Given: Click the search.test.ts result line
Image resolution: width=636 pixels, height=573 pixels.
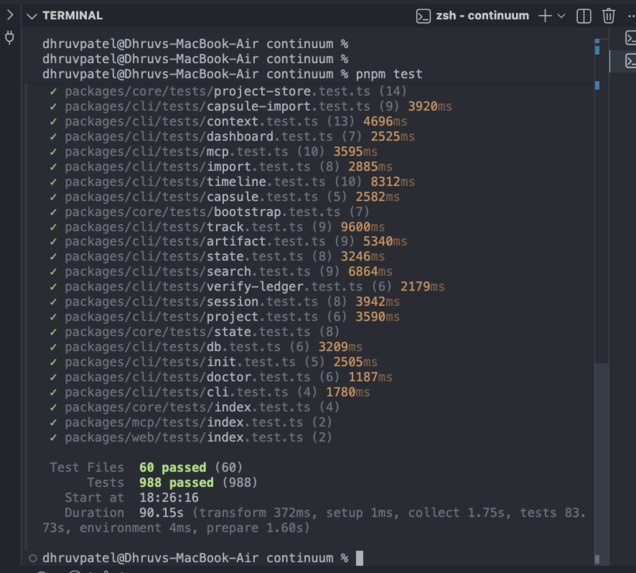Looking at the screenshot, I should 221,271.
